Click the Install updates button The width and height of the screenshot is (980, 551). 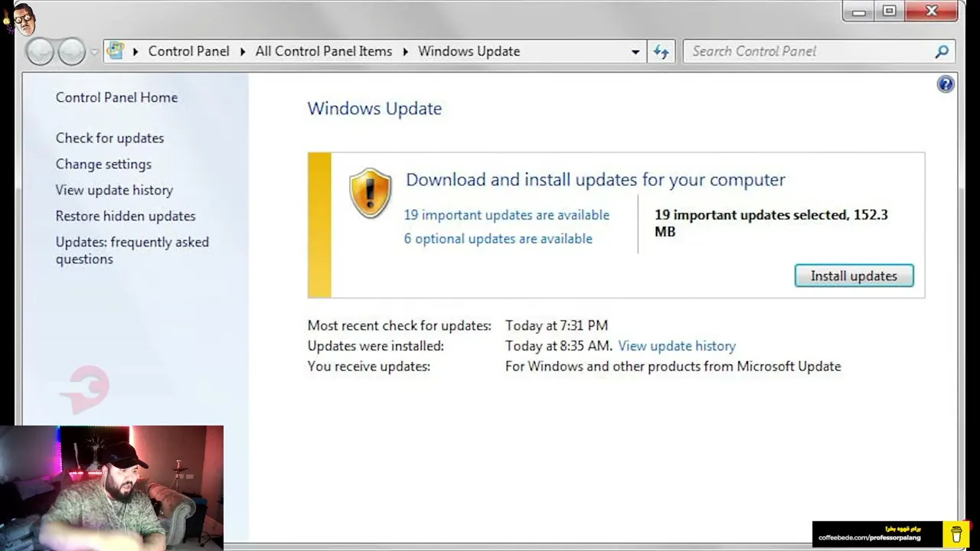[854, 275]
